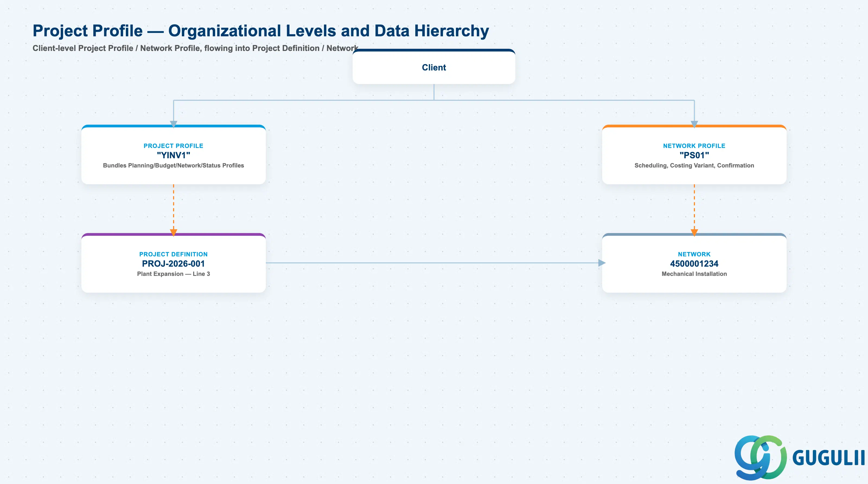Viewport: 868px width, 484px height.
Task: Click text "Bundles Planning/Budget/Network/Status Profiles"
Action: (174, 165)
